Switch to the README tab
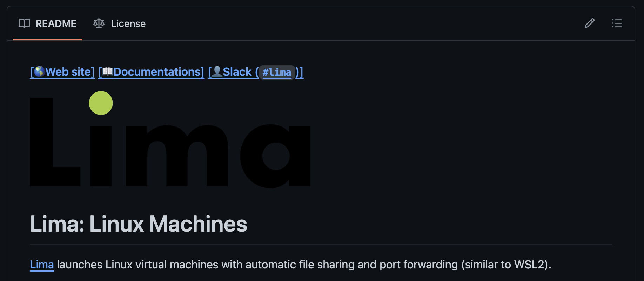The width and height of the screenshot is (644, 281). (x=56, y=23)
